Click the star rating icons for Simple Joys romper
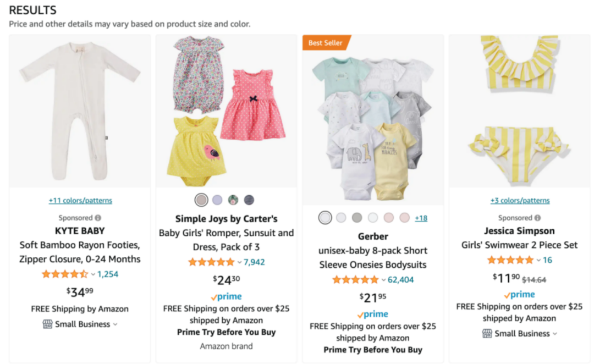594x364 pixels. pos(211,262)
